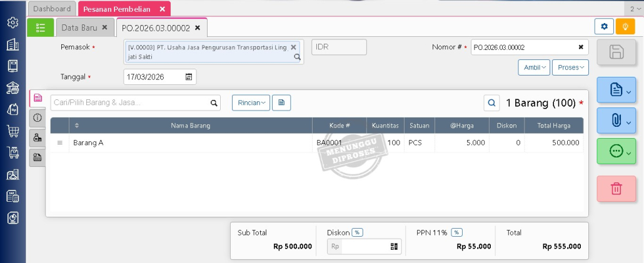Switch to the Dashboard tab
The width and height of the screenshot is (644, 263).
pos(52,9)
